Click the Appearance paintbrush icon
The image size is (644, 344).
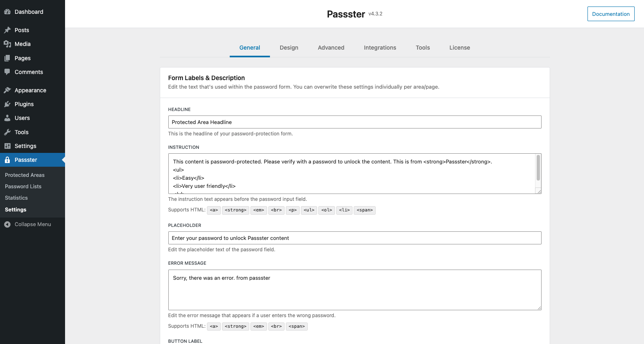tap(7, 90)
